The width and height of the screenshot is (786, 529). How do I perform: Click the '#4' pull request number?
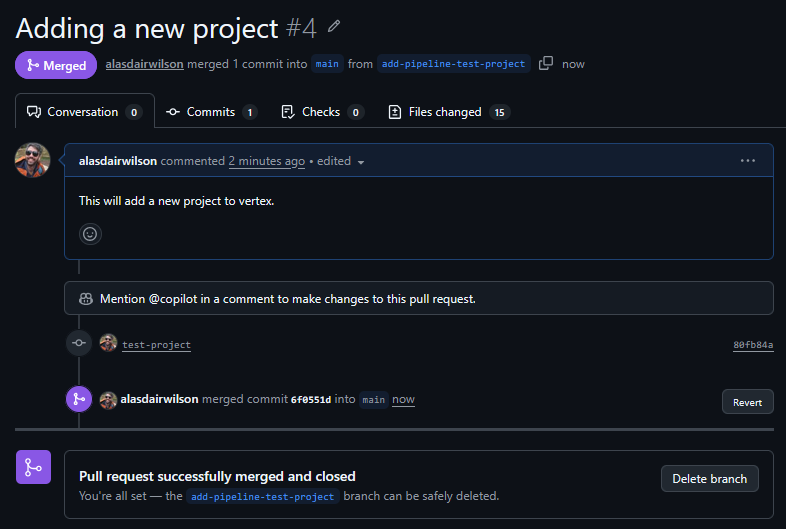tap(301, 29)
